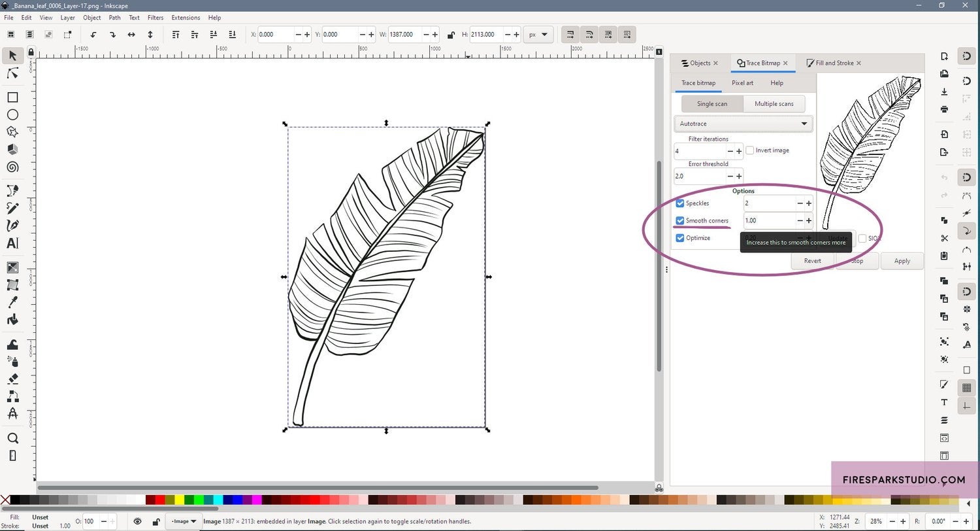Select the Calligraphy tool
This screenshot has height=531, width=980.
[12, 226]
